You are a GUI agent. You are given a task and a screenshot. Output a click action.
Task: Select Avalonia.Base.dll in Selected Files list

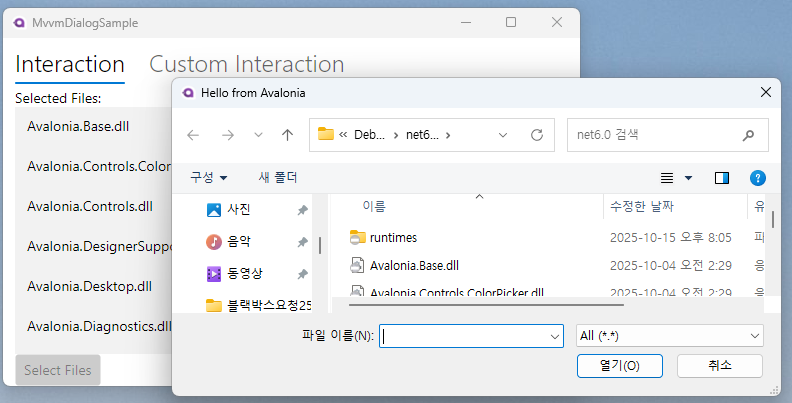click(x=78, y=126)
